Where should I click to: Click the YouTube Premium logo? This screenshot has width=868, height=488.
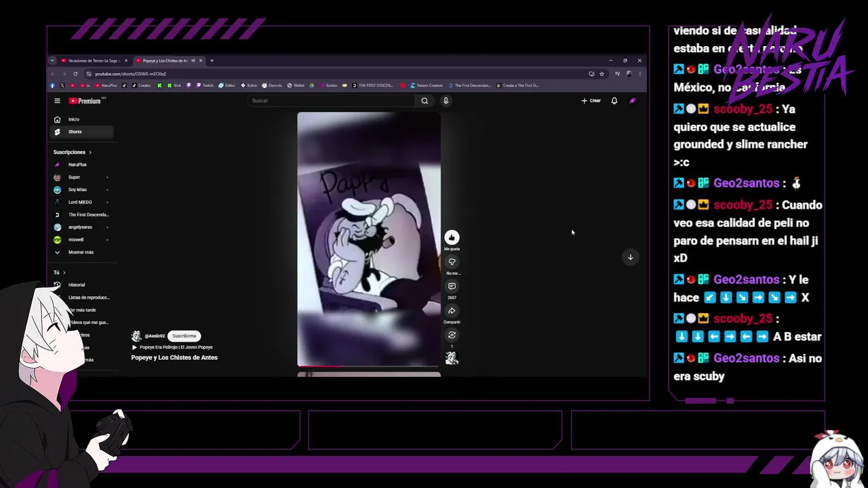[85, 101]
